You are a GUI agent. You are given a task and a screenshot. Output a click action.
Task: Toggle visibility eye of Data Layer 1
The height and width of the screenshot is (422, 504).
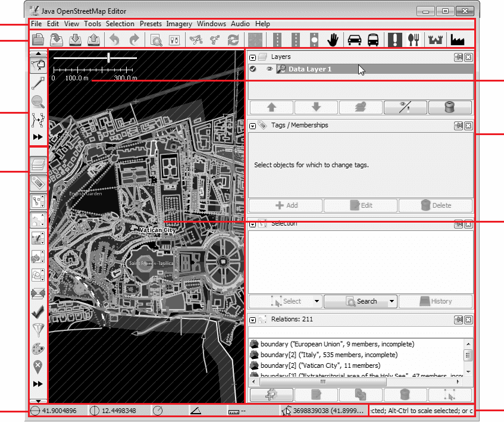click(x=270, y=69)
